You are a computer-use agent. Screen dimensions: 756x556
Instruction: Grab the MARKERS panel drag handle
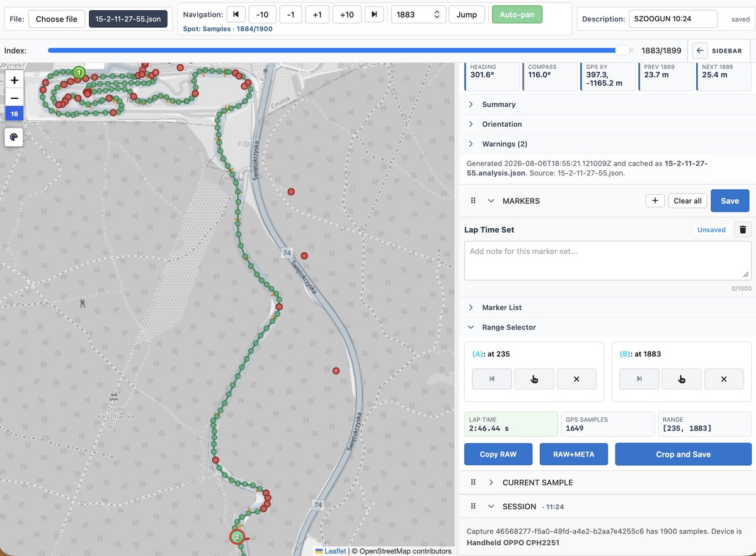point(473,201)
